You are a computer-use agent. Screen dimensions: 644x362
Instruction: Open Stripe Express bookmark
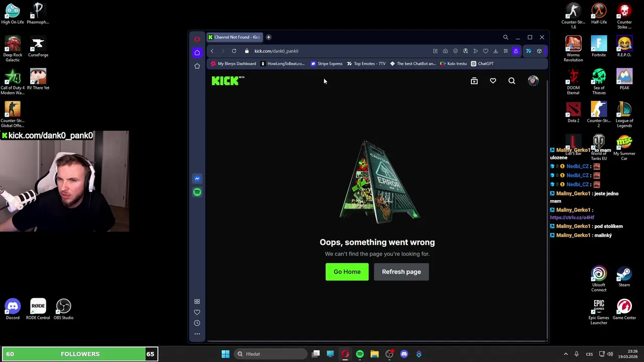tap(327, 64)
